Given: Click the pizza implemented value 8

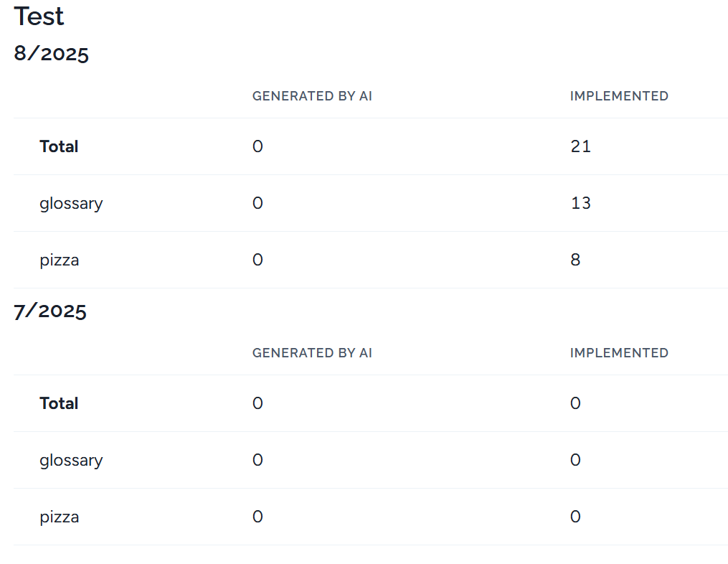Looking at the screenshot, I should point(575,260).
